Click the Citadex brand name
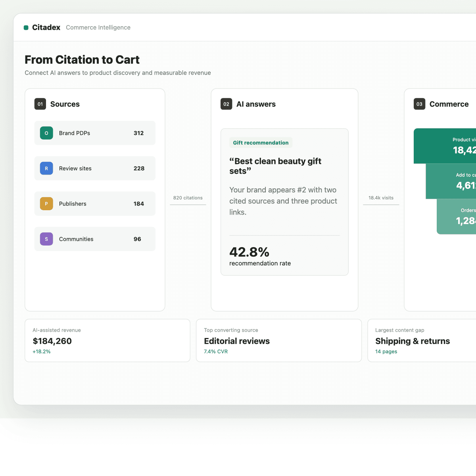The width and height of the screenshot is (476, 476). pyautogui.click(x=46, y=27)
